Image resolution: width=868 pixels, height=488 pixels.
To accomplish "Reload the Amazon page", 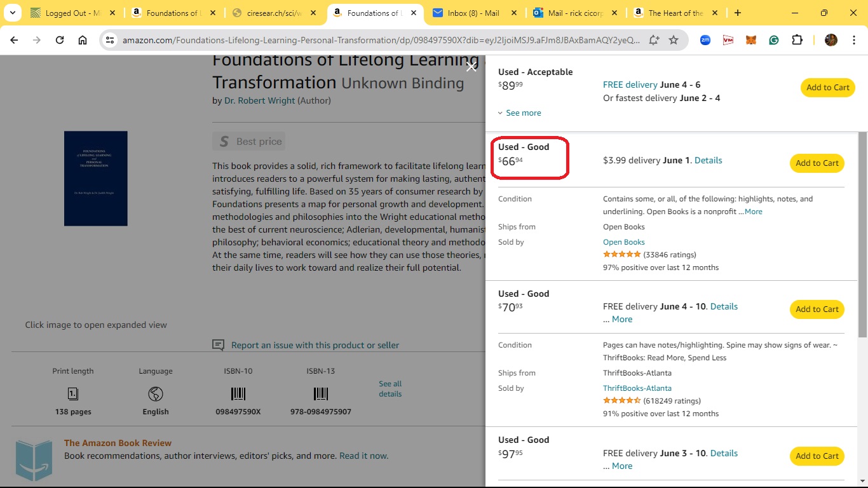I will [60, 40].
